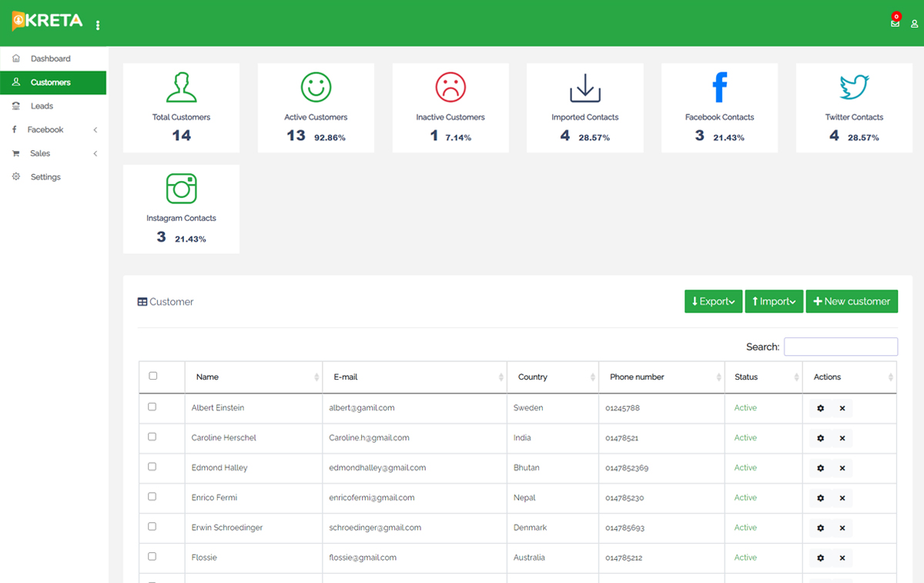Tick the select-all checkbox in table header
This screenshot has height=583, width=924.
point(152,377)
